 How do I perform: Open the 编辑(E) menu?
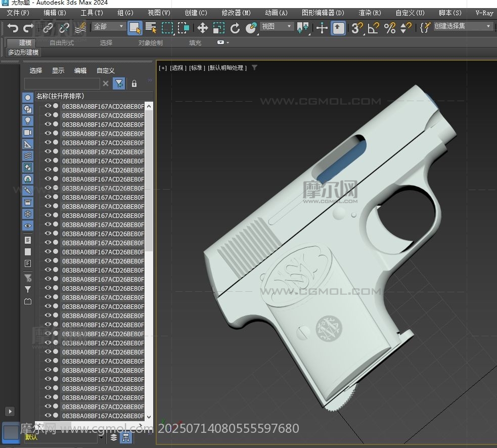click(x=55, y=13)
